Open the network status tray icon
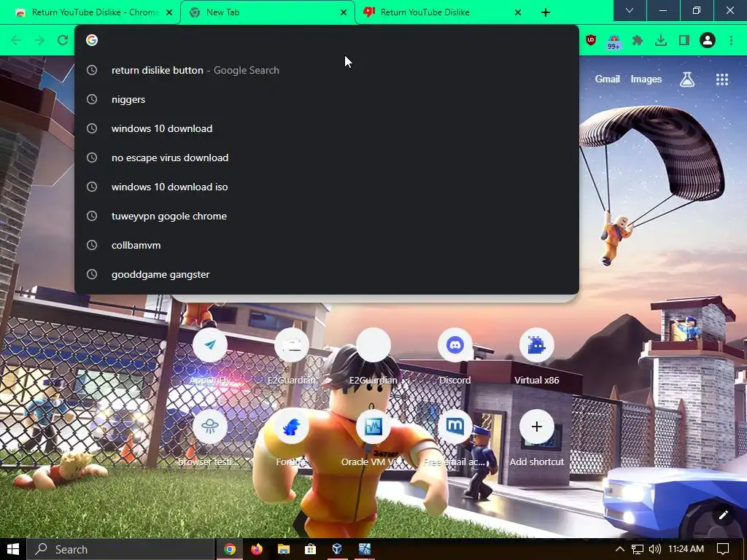This screenshot has height=560, width=747. (x=638, y=550)
